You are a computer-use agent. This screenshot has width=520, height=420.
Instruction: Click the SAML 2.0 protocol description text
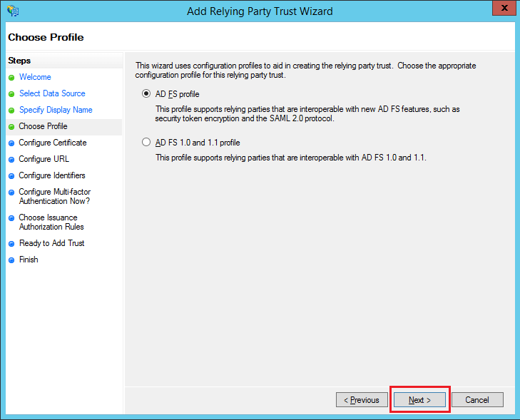click(307, 113)
